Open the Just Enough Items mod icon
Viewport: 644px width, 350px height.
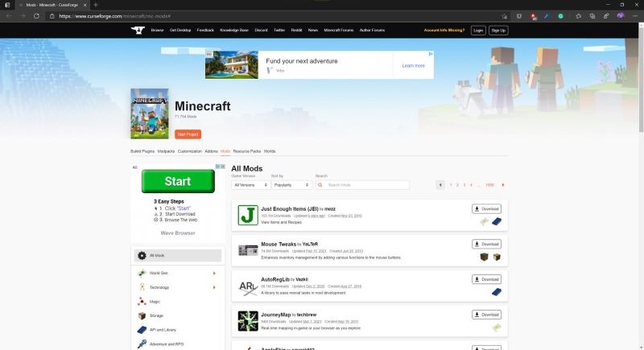[x=248, y=215]
